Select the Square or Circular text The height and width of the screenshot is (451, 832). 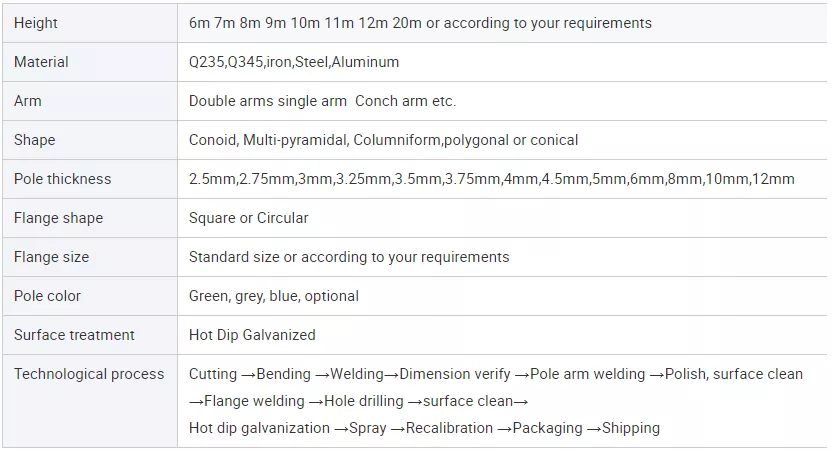tap(248, 218)
